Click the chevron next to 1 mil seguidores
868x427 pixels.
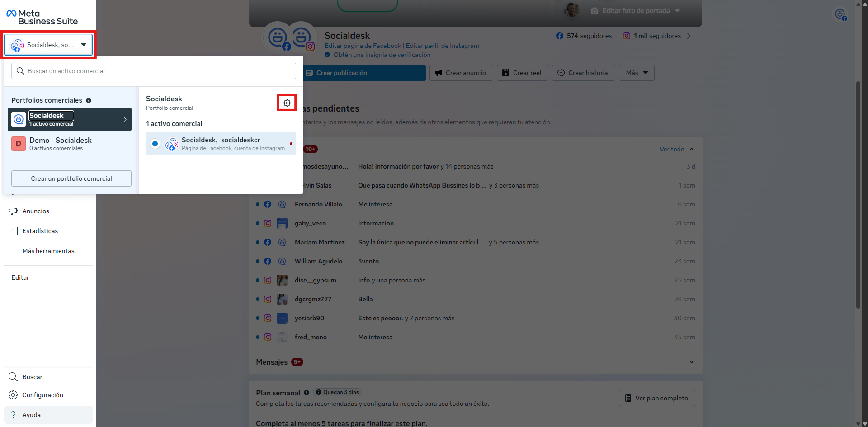(x=689, y=36)
